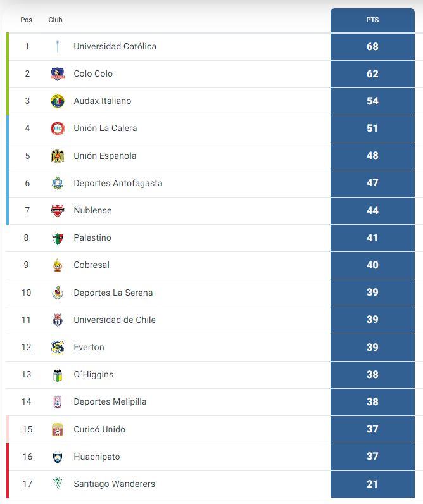Click the Colo Colo club crest
The height and width of the screenshot is (504, 423).
click(58, 73)
